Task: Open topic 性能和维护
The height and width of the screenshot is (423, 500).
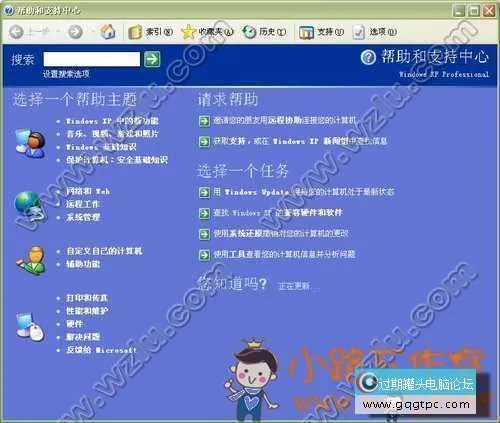Action: tap(87, 311)
